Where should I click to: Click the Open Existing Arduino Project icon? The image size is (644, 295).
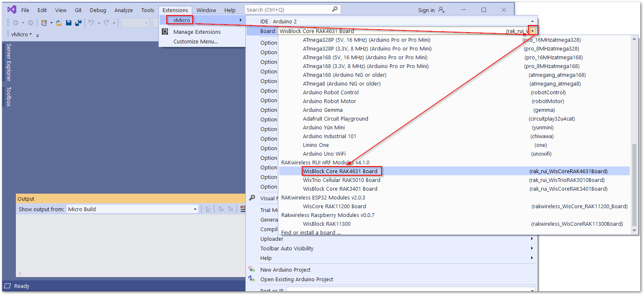[252, 279]
